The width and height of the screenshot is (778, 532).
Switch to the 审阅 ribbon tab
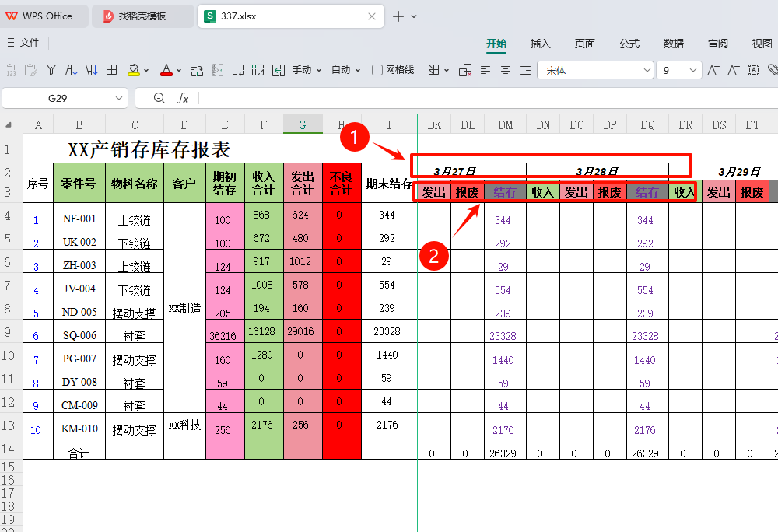(x=718, y=44)
